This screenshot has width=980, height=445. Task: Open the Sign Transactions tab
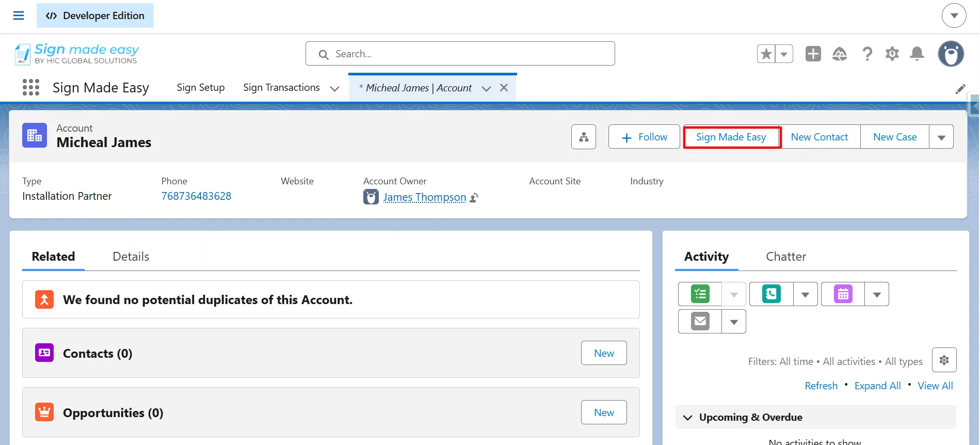tap(282, 88)
